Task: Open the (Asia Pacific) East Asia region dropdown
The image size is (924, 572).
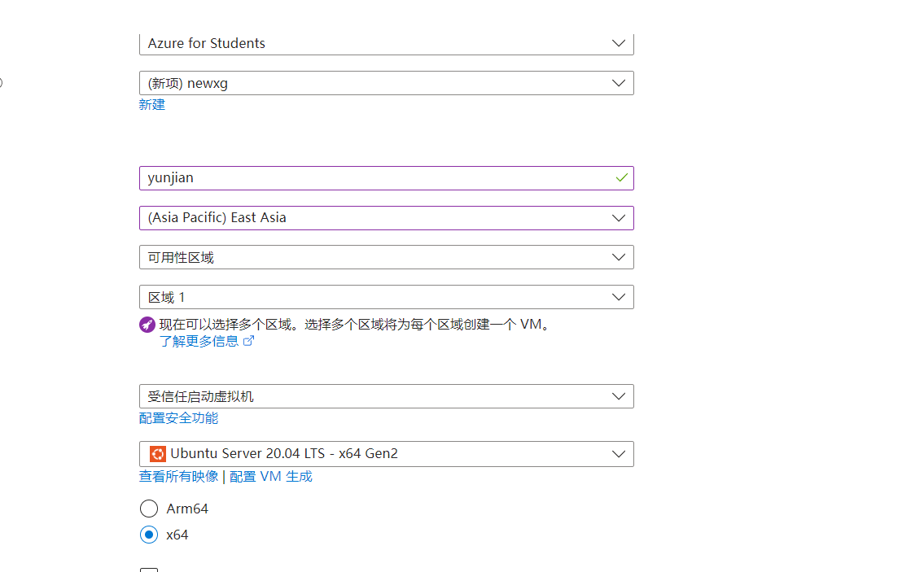Action: click(x=386, y=218)
